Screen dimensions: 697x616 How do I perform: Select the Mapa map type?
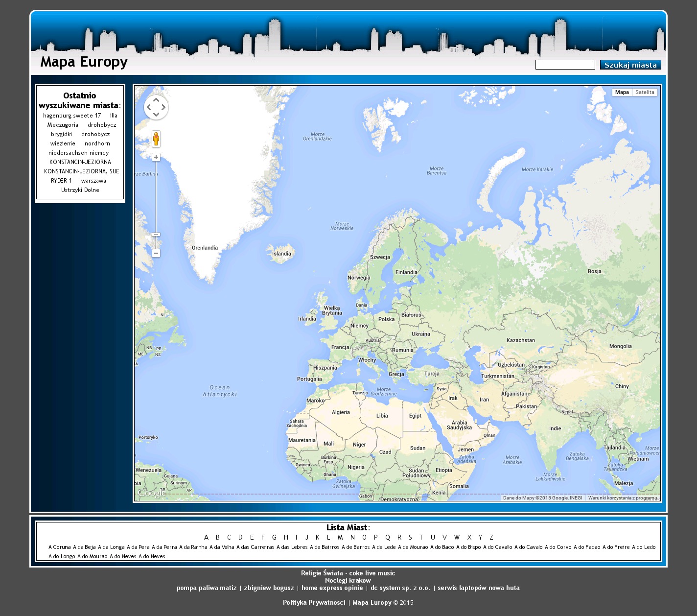click(622, 92)
